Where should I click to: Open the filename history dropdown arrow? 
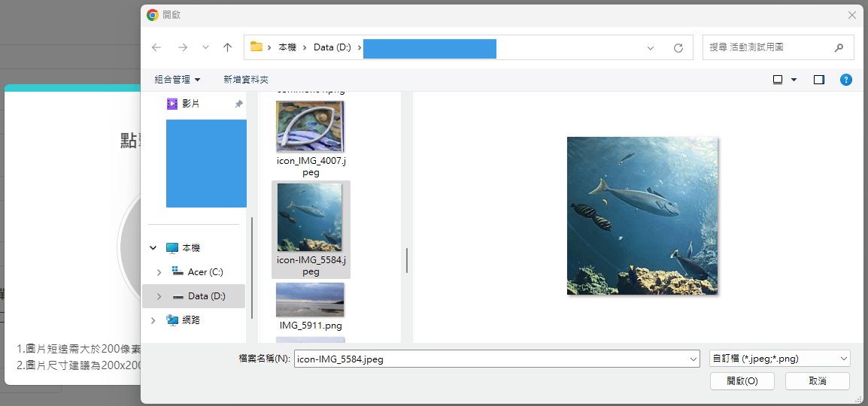tap(694, 359)
